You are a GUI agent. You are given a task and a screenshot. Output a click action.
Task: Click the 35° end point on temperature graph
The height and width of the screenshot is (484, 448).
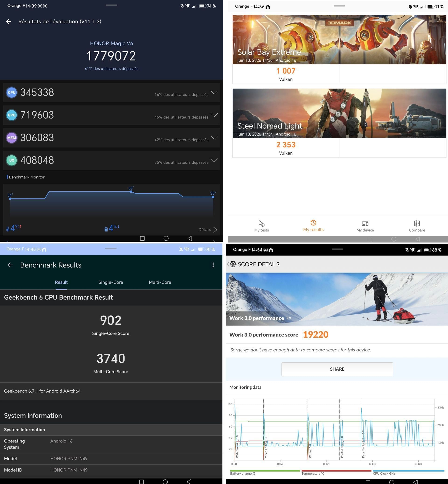point(213,197)
